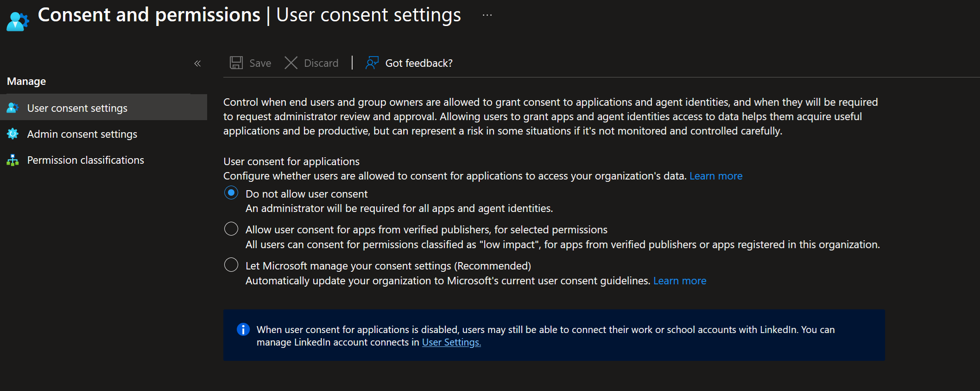Click the info icon in the LinkedIn notice
This screenshot has width=980, height=391.
[x=243, y=329]
